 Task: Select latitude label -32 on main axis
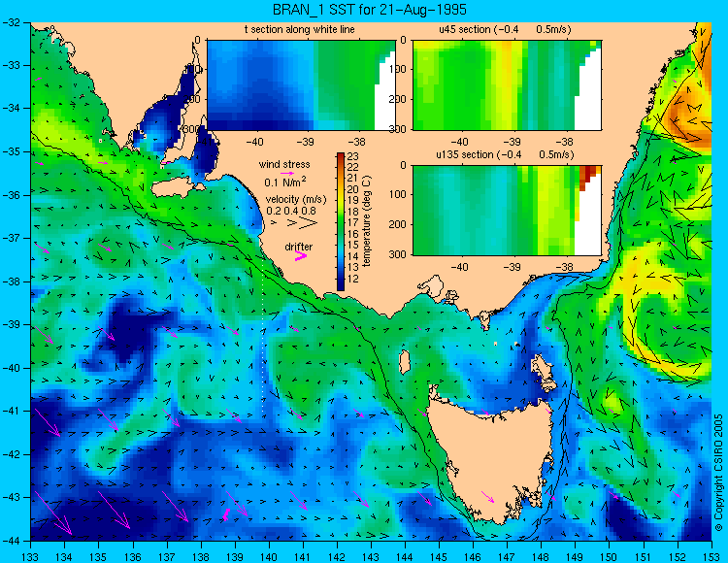point(11,21)
